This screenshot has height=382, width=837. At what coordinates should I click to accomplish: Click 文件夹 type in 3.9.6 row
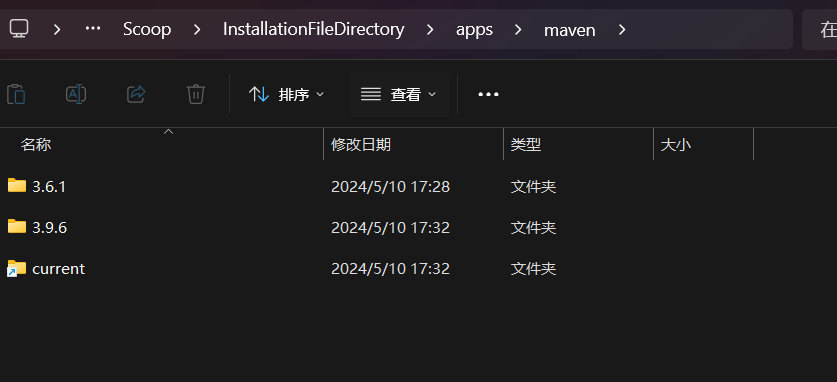click(533, 228)
